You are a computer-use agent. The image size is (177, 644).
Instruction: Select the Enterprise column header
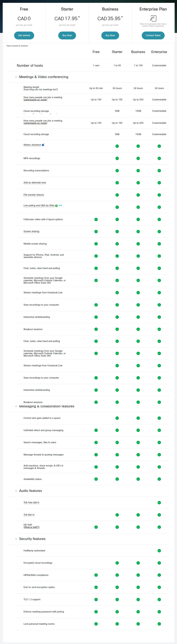point(159,52)
